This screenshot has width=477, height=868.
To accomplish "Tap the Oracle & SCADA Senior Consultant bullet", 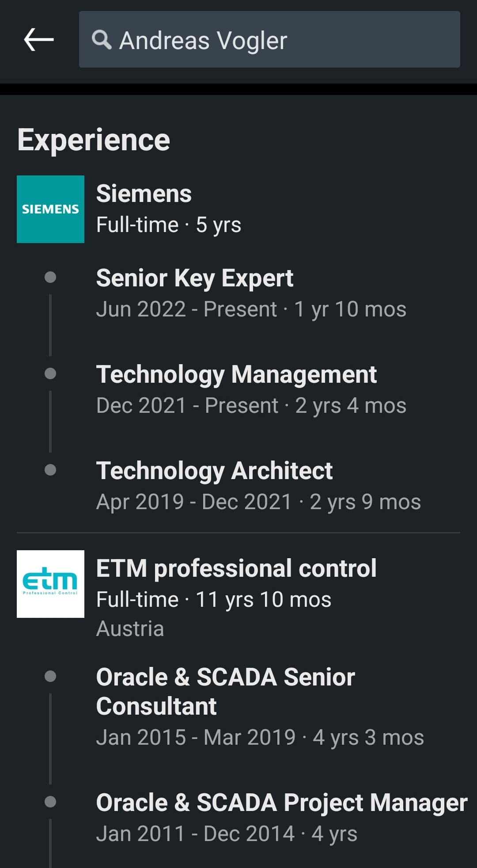I will [x=50, y=676].
